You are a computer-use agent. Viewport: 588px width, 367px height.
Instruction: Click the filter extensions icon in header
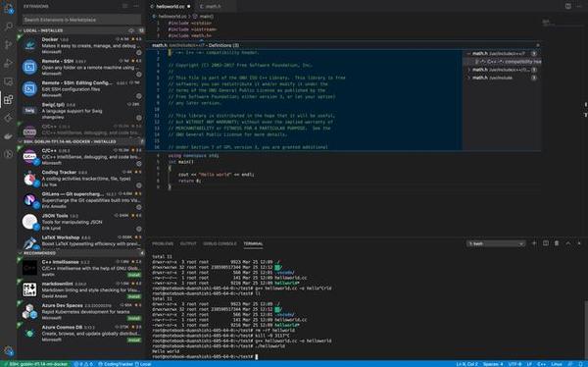[x=124, y=6]
